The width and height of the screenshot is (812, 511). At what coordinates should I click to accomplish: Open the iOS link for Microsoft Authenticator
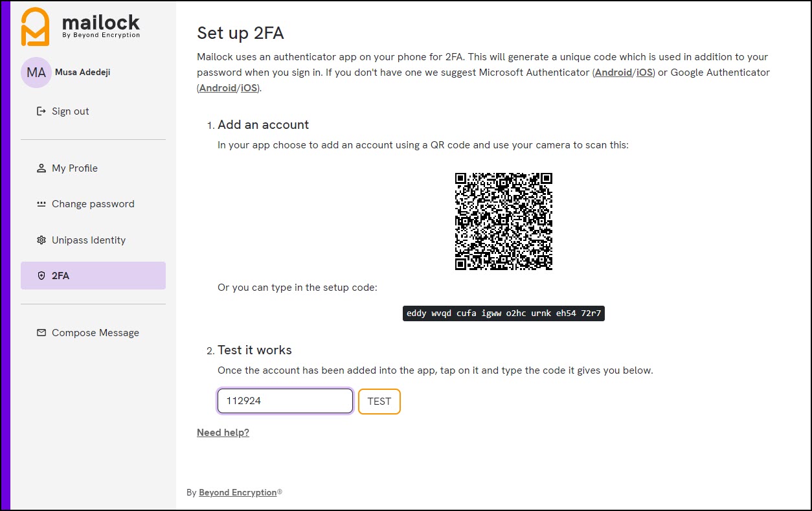(644, 72)
